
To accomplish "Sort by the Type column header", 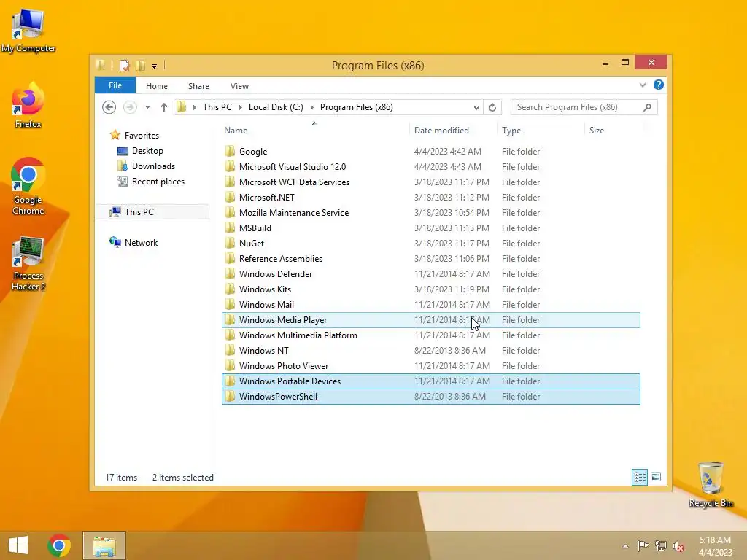I will 541,130.
